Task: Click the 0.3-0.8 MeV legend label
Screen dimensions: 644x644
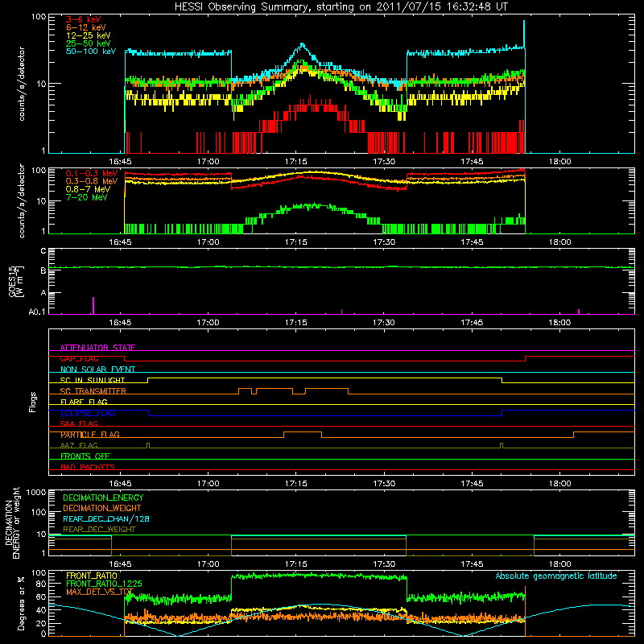Action: pos(92,181)
